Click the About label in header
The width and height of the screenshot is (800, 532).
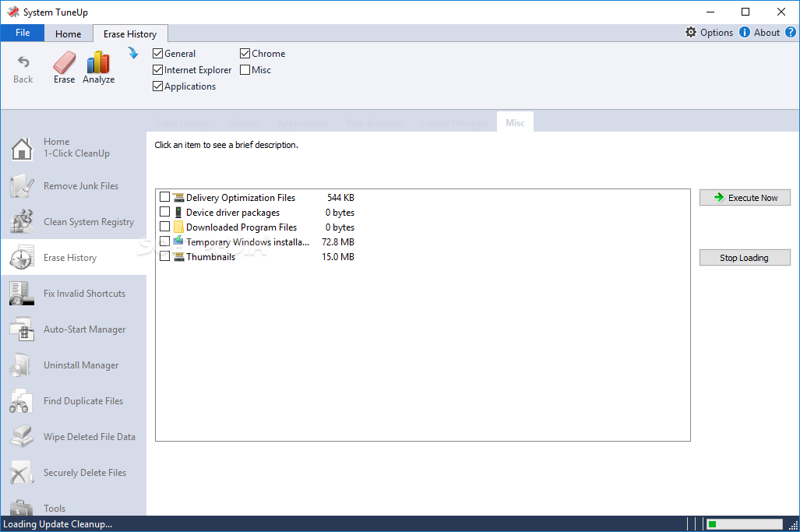(x=767, y=33)
